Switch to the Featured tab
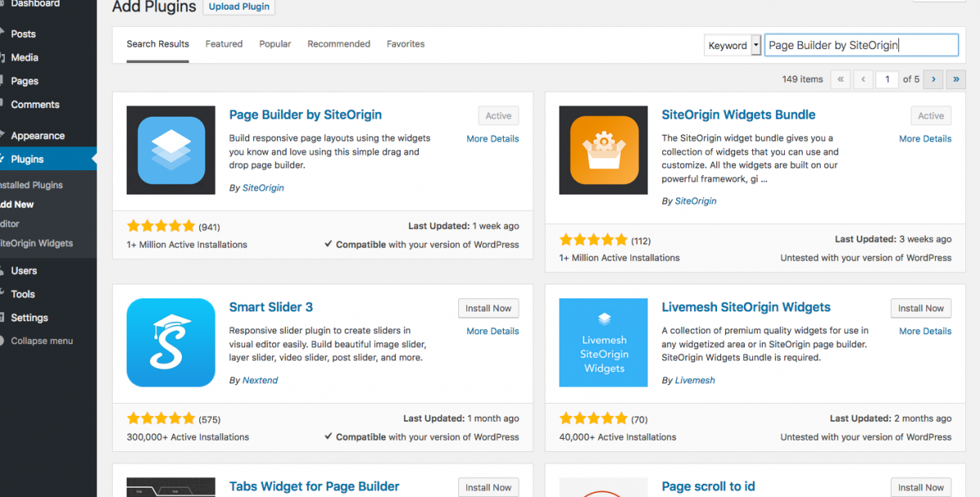This screenshot has height=497, width=980. [224, 44]
